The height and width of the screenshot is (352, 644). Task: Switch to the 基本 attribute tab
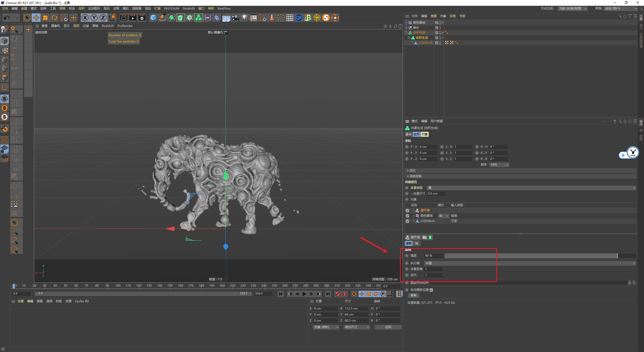(x=409, y=134)
